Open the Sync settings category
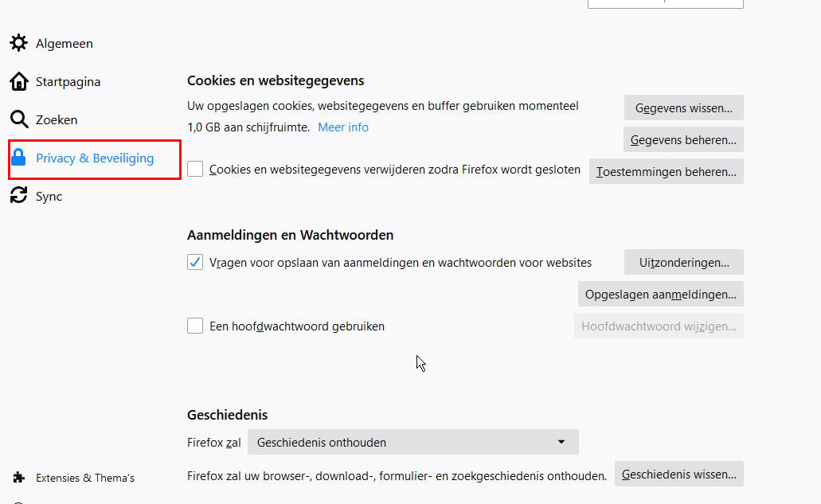 point(49,196)
